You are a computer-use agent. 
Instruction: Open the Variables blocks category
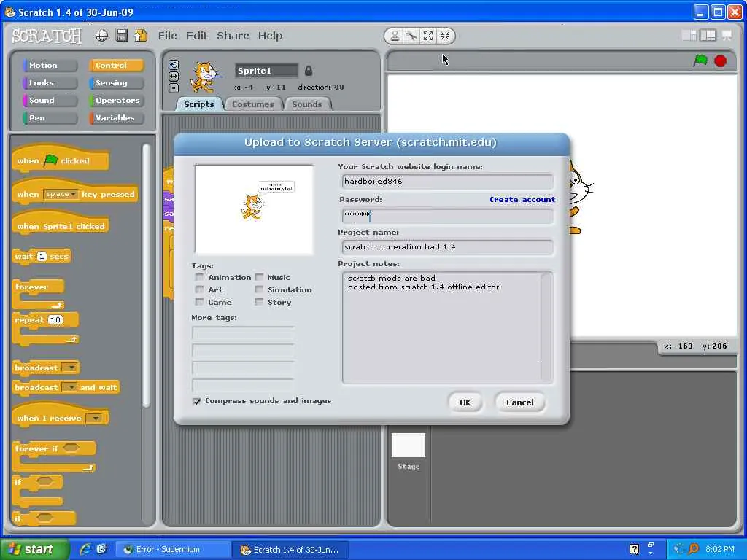coord(116,117)
